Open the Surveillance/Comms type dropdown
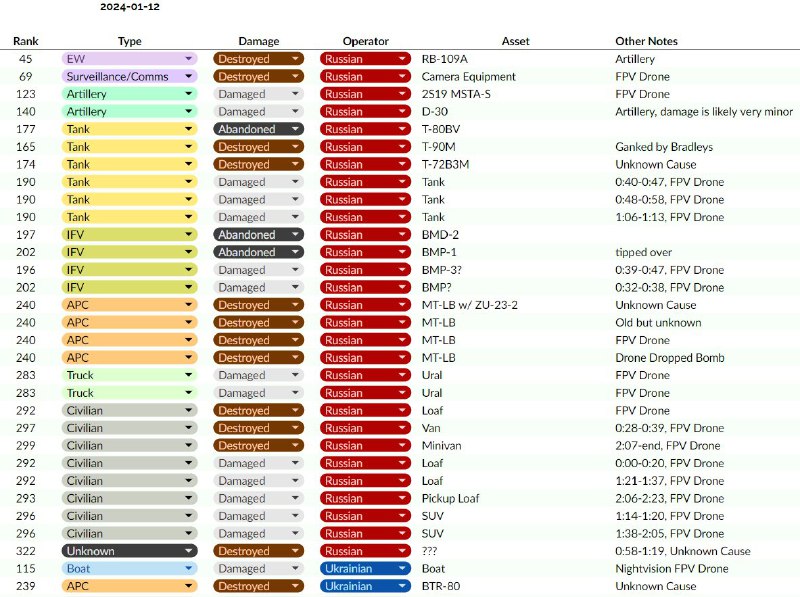 pyautogui.click(x=129, y=77)
